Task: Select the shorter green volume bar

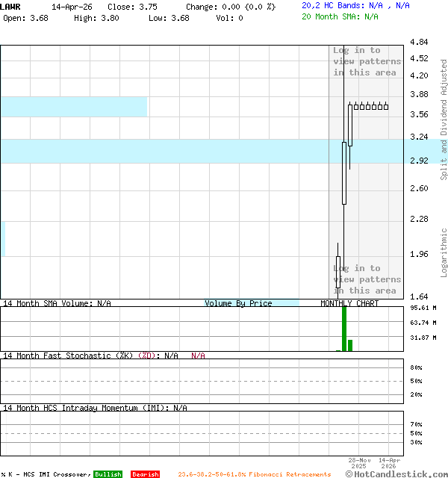Action: tap(350, 345)
